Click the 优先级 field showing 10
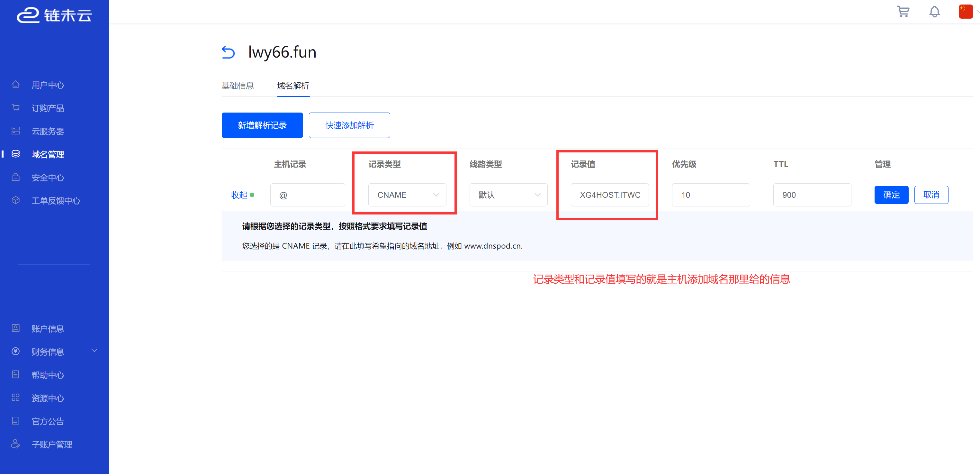This screenshot has height=474, width=980. click(711, 195)
